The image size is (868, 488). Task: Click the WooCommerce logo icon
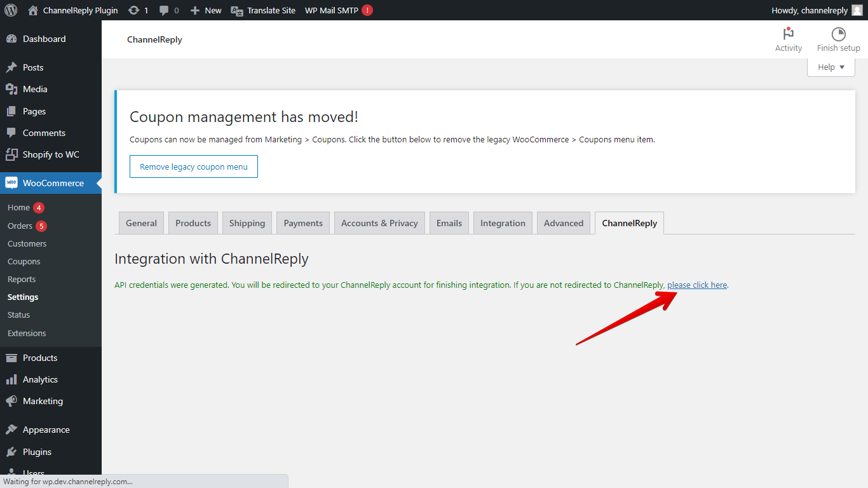tap(11, 183)
